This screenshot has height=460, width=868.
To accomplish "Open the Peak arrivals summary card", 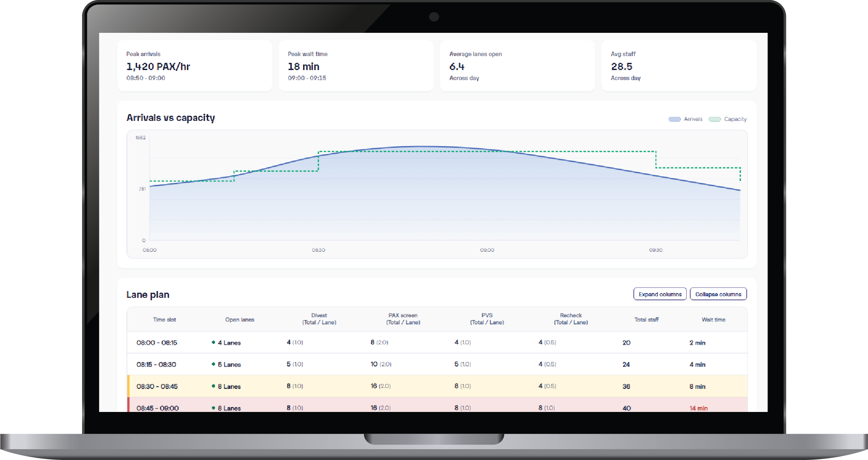I will [195, 66].
